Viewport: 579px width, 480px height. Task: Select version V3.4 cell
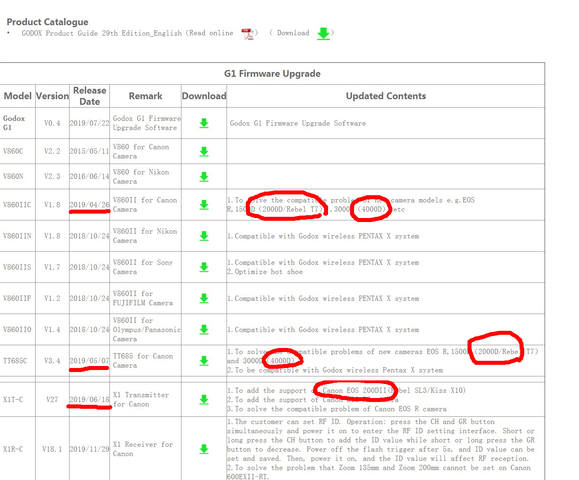tap(52, 360)
